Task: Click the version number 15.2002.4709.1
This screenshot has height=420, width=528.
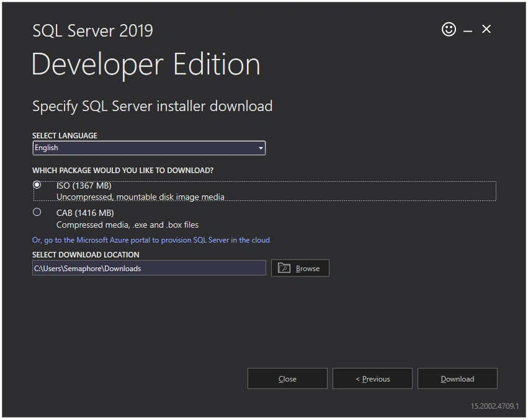Action: [x=494, y=406]
